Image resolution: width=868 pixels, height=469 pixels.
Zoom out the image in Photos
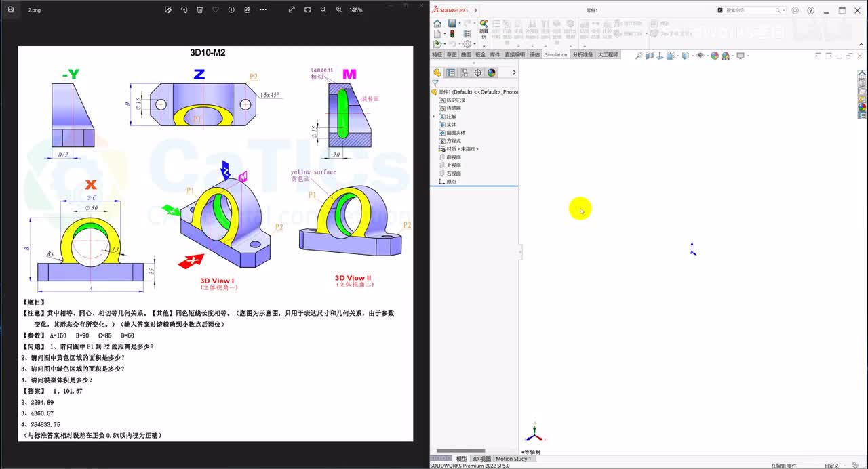323,9
